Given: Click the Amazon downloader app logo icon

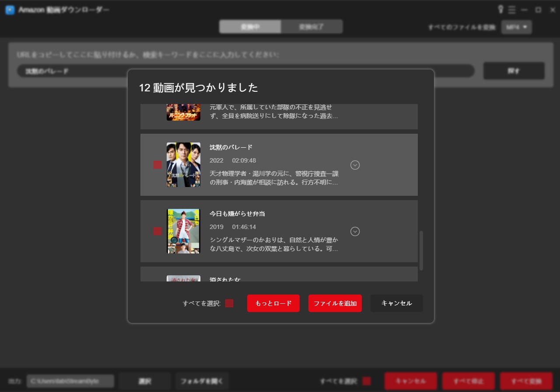Looking at the screenshot, I should point(10,10).
